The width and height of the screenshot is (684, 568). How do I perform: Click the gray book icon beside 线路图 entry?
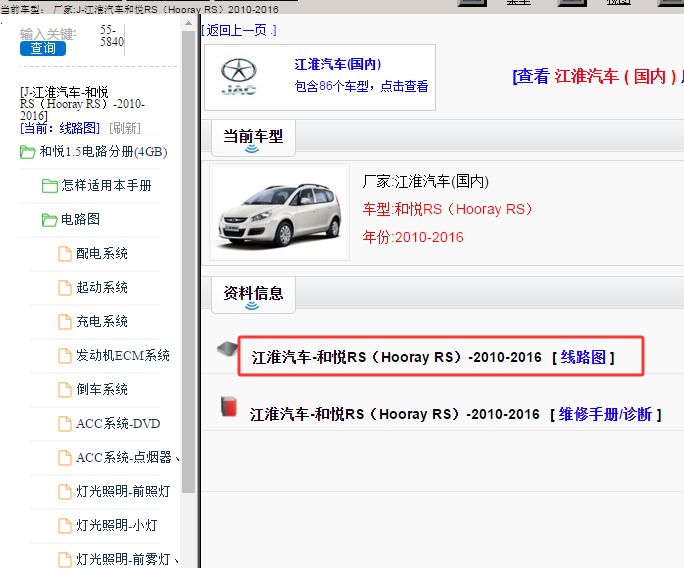pos(227,349)
